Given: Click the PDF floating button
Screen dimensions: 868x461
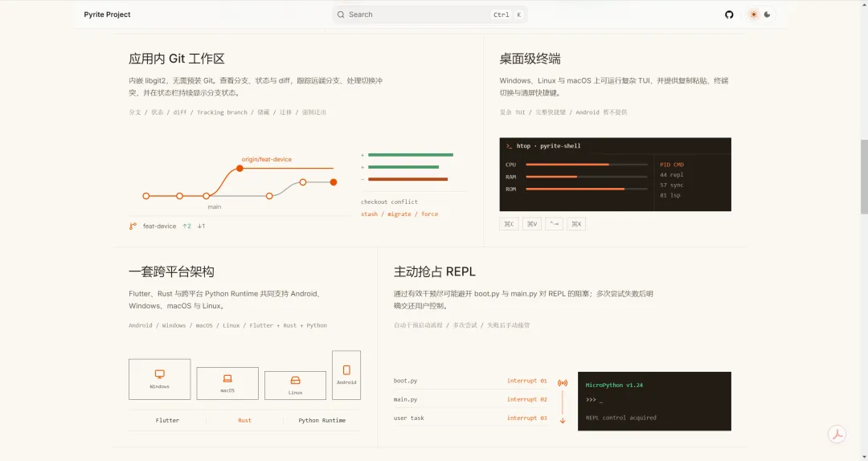Looking at the screenshot, I should (x=837, y=434).
